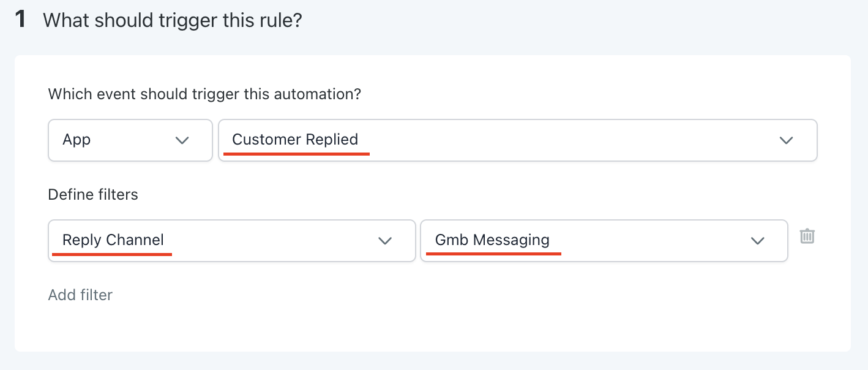Viewport: 868px width, 370px height.
Task: Expand the Customer Replied event dropdown
Action: 517,140
